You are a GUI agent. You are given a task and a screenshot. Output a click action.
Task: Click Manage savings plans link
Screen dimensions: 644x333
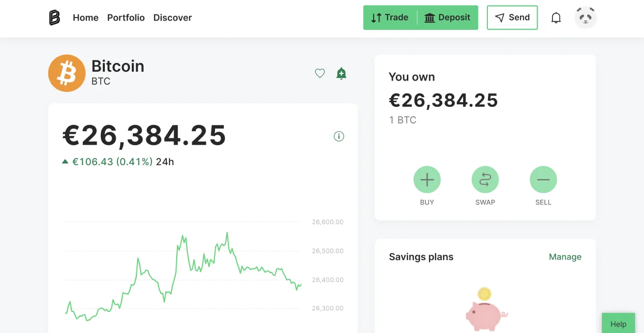tap(565, 257)
